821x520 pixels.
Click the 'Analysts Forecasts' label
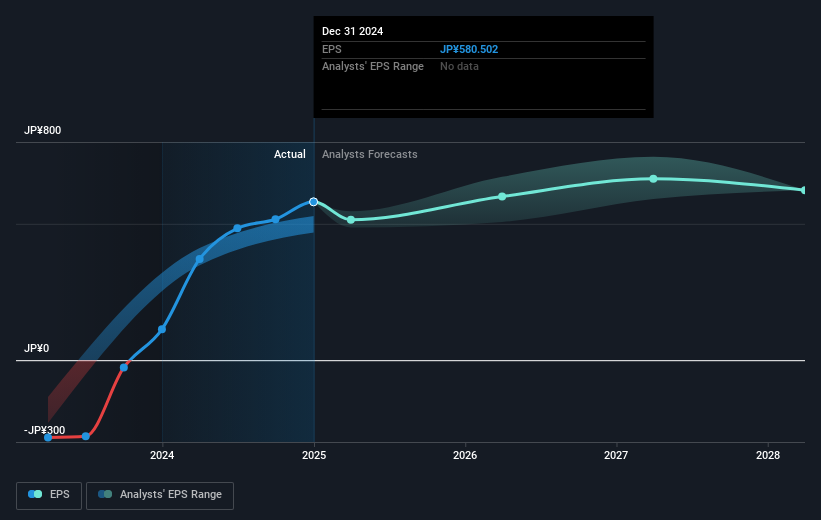370,154
